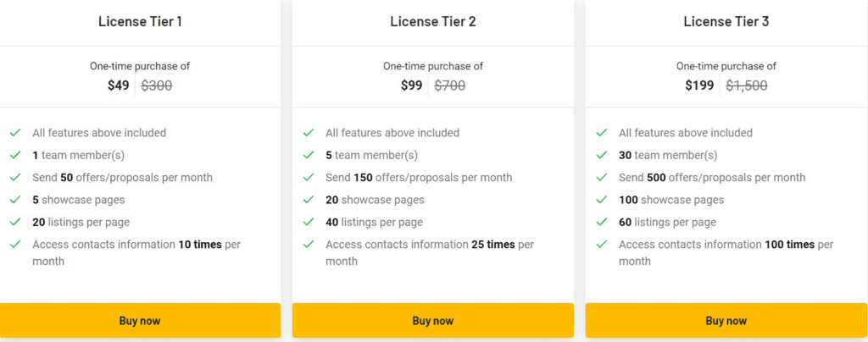Click '5 showcase pages' feature text

click(x=79, y=200)
